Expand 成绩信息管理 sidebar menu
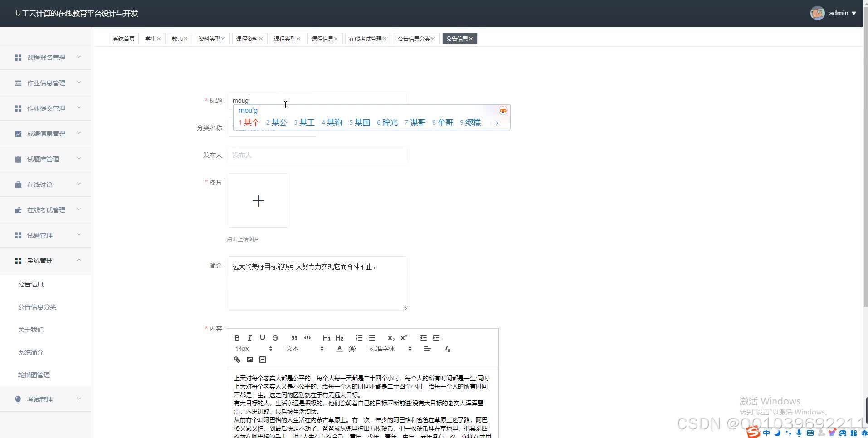Image resolution: width=868 pixels, height=438 pixels. tap(45, 134)
